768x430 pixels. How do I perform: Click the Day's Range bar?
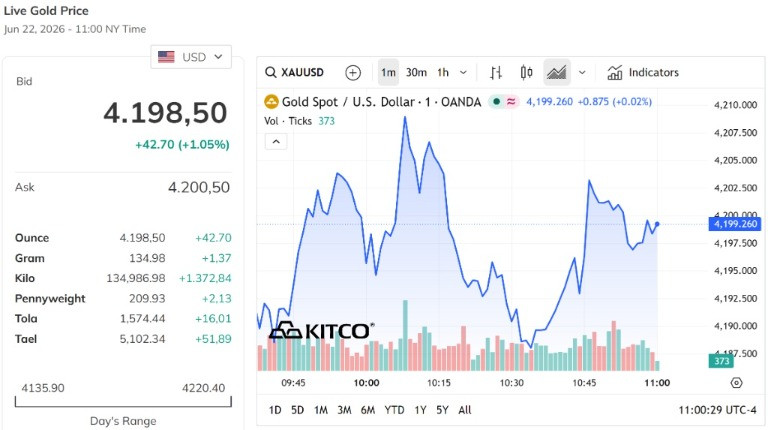[123, 402]
